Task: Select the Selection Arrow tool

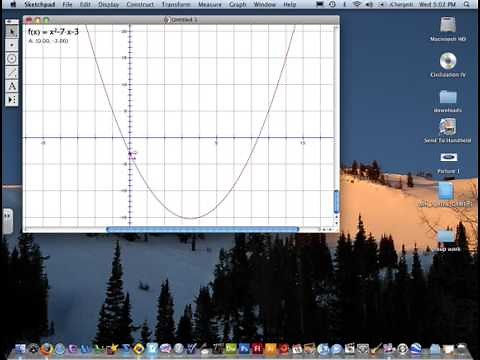Action: [x=12, y=31]
